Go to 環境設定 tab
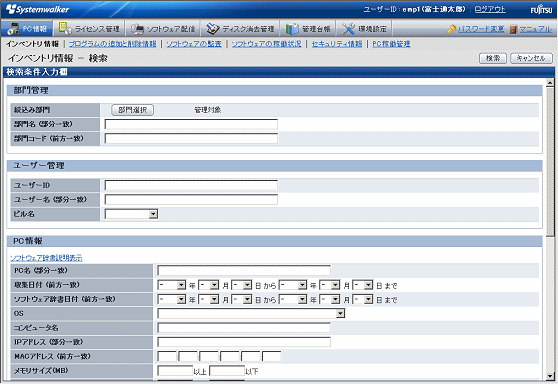This screenshot has height=384, width=558. click(x=364, y=28)
